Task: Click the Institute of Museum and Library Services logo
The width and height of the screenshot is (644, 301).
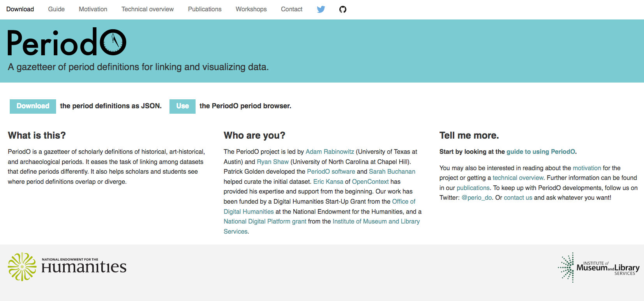Action: (x=598, y=268)
